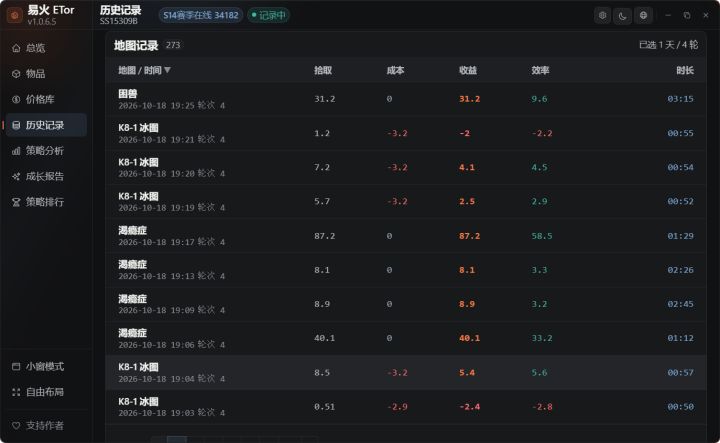Open the 总览 overview page

46,48
